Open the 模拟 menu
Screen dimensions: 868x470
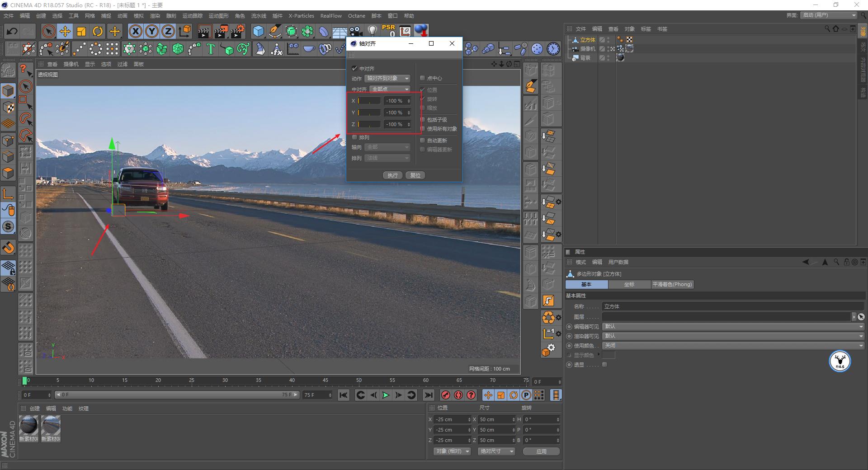(138, 16)
